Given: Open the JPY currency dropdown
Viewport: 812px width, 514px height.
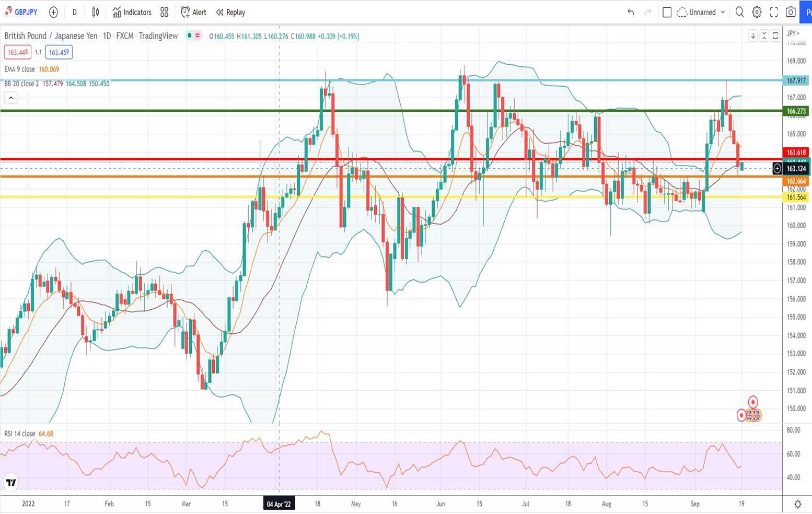Looking at the screenshot, I should point(793,33).
